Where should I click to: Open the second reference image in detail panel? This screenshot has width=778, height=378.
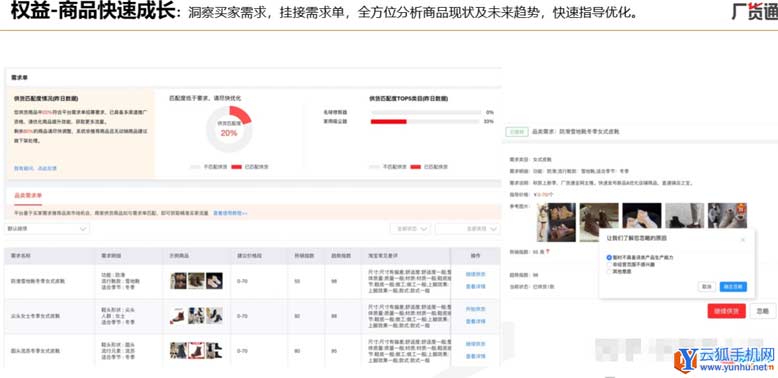(x=599, y=222)
